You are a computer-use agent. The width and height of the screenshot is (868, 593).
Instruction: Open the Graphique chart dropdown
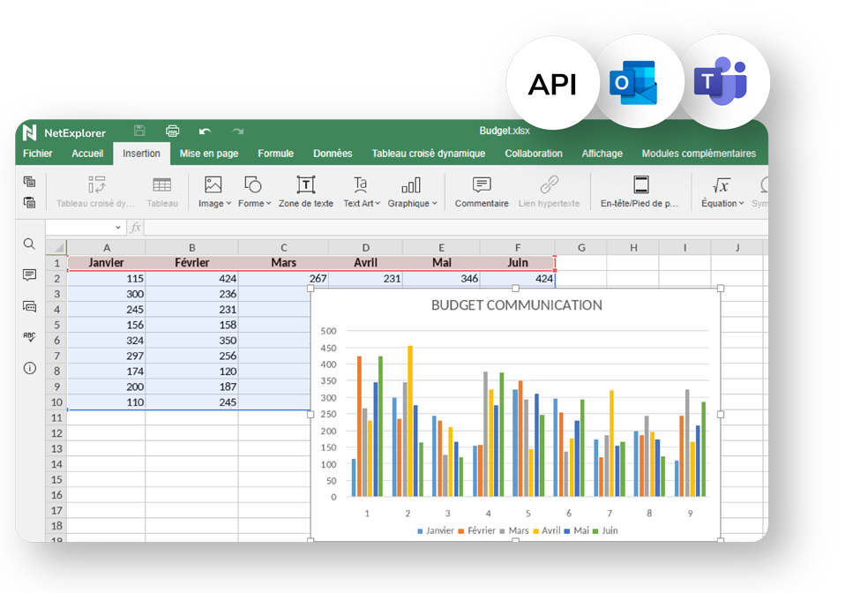tap(412, 191)
